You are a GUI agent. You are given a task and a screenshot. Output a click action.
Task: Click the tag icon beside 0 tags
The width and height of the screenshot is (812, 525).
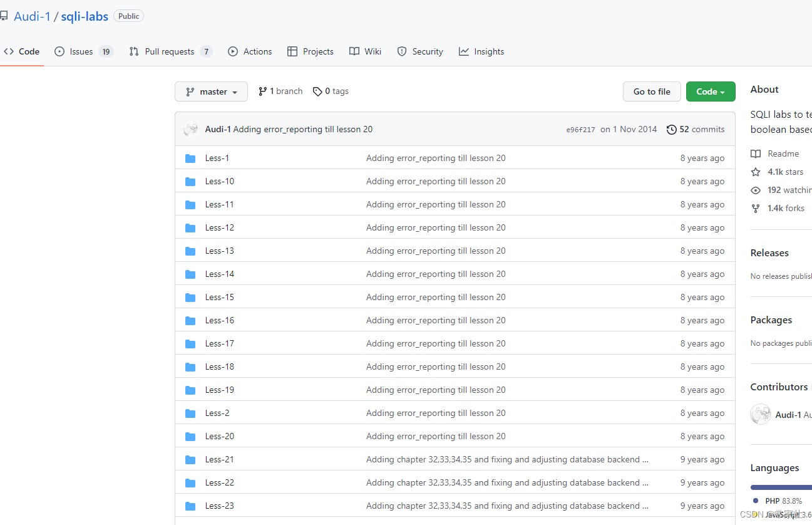pos(317,91)
